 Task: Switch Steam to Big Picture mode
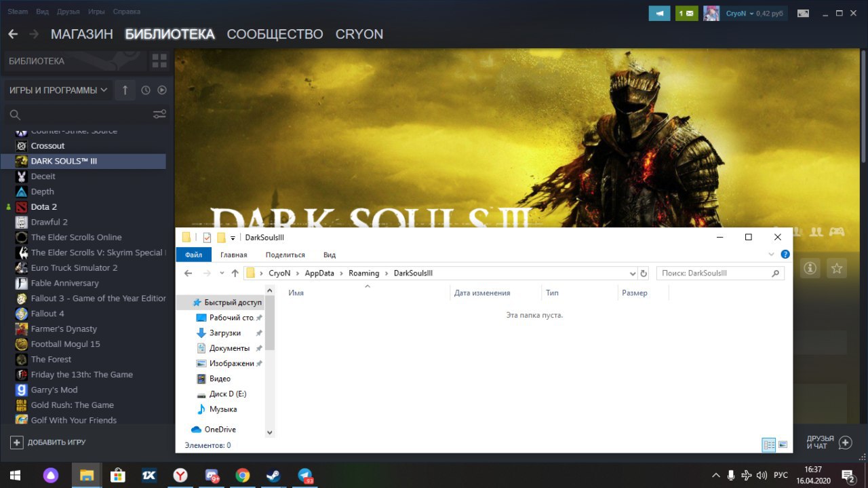pyautogui.click(x=803, y=13)
